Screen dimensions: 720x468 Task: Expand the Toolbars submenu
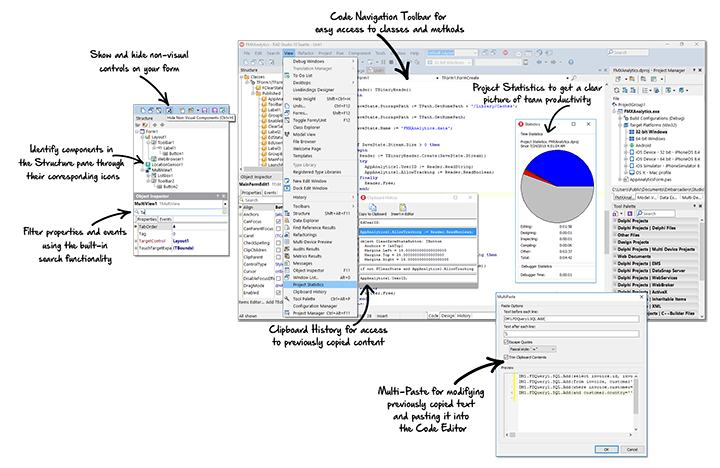321,206
